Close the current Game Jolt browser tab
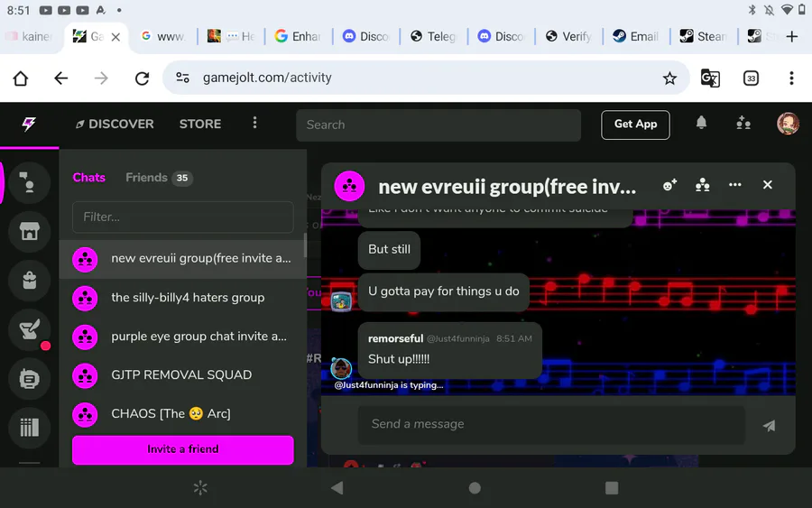This screenshot has width=812, height=508. 116,37
